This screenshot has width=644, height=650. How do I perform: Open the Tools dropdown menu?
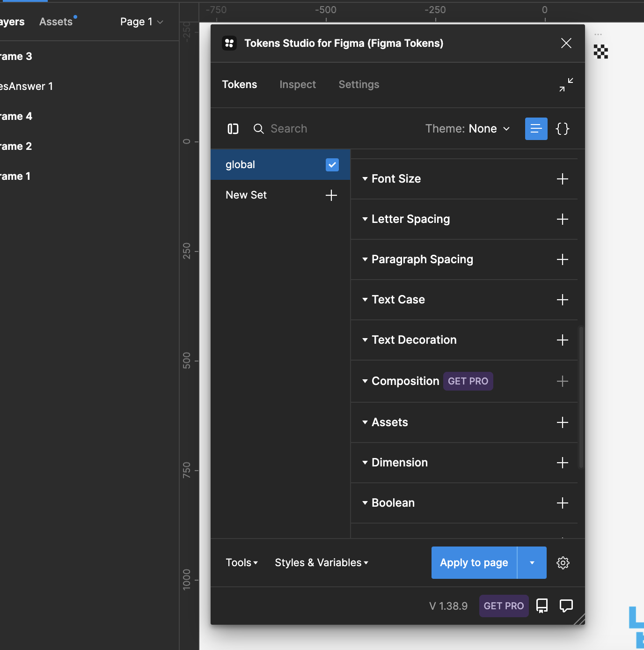point(242,563)
